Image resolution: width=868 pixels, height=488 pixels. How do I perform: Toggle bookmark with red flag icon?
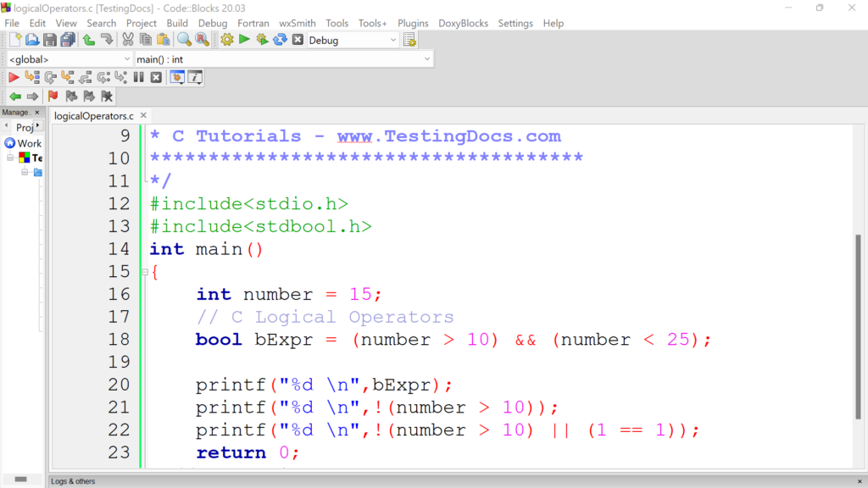(x=53, y=97)
